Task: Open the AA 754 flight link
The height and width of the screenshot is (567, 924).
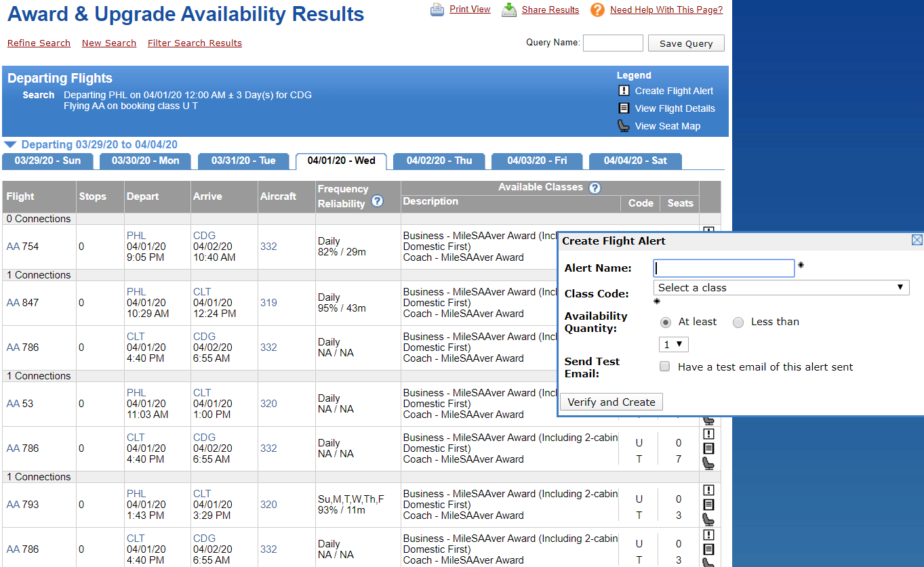Action: pos(13,247)
